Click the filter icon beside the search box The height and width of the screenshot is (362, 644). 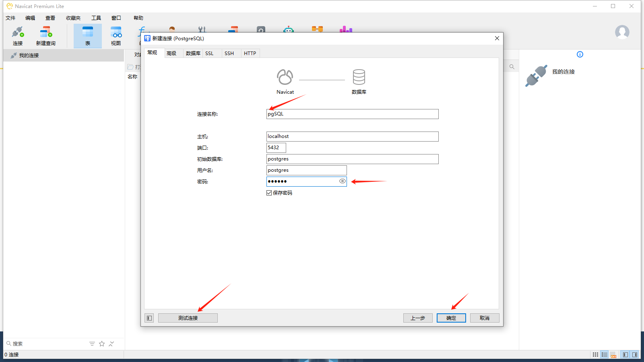[92, 343]
